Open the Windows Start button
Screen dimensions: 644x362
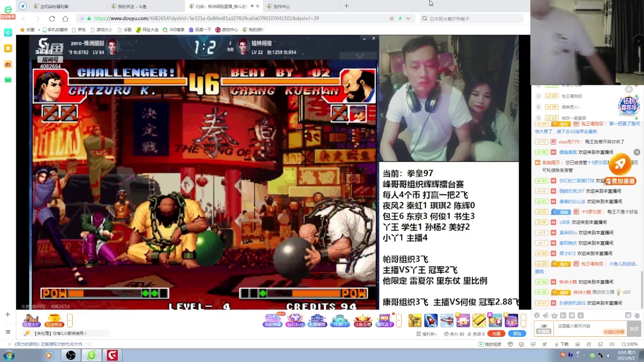click(8, 356)
